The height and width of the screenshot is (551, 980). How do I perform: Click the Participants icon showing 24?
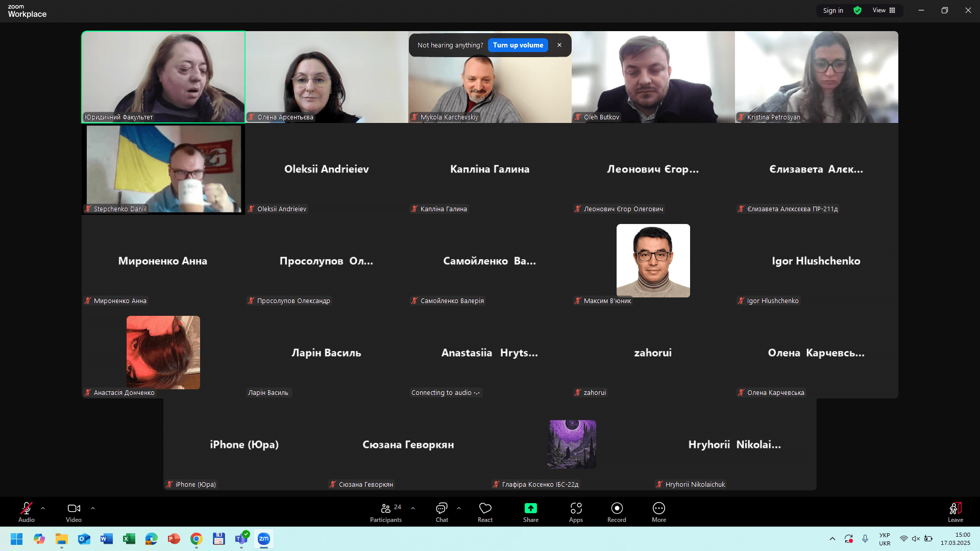[x=386, y=509]
